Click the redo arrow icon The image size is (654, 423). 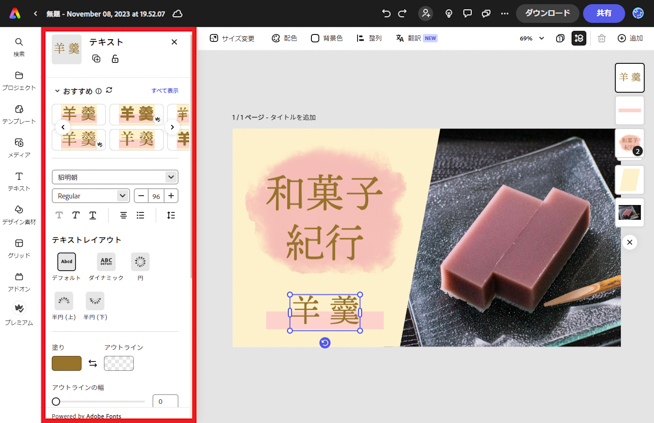(x=402, y=14)
